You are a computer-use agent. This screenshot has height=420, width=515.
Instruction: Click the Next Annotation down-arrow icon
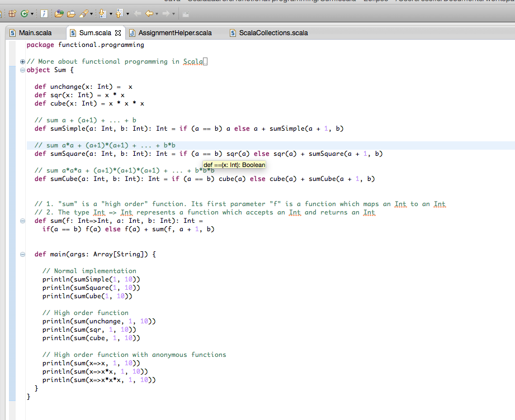pyautogui.click(x=103, y=13)
